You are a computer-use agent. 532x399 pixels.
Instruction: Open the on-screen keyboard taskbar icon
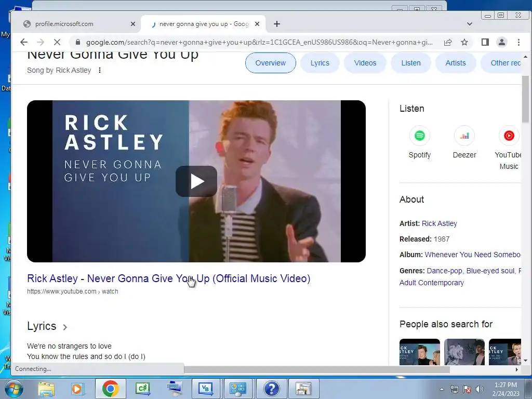pyautogui.click(x=175, y=389)
